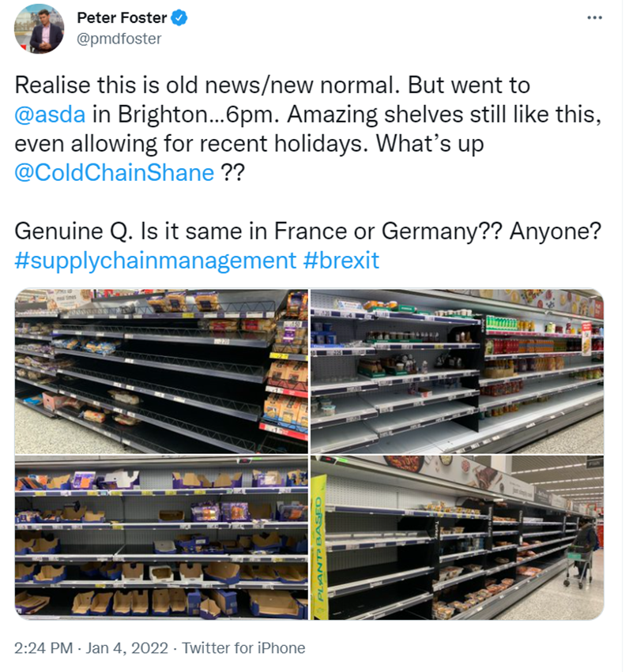Click the blue verified badge

point(179,17)
